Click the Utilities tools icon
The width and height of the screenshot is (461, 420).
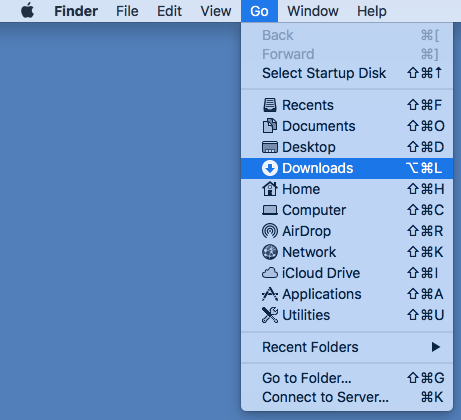(270, 315)
